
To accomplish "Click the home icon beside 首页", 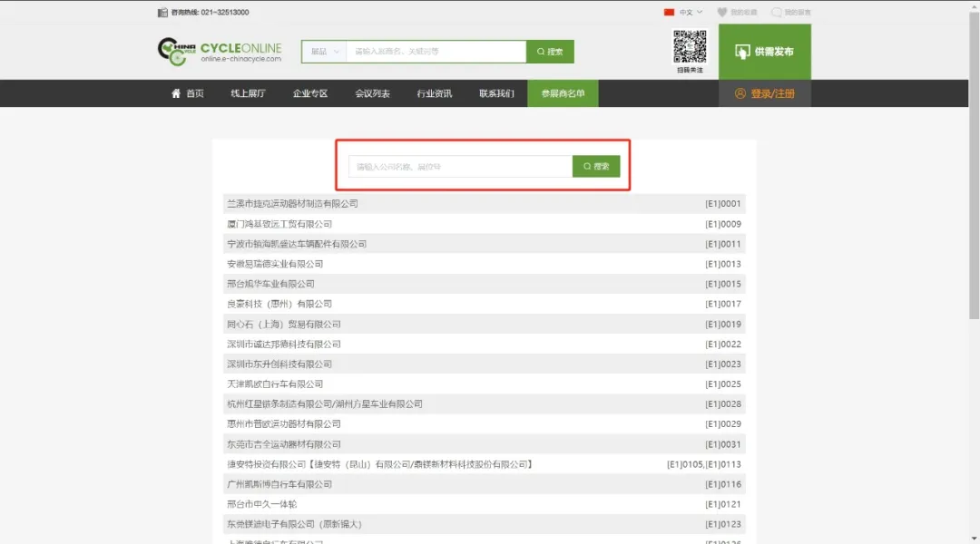I will point(176,93).
